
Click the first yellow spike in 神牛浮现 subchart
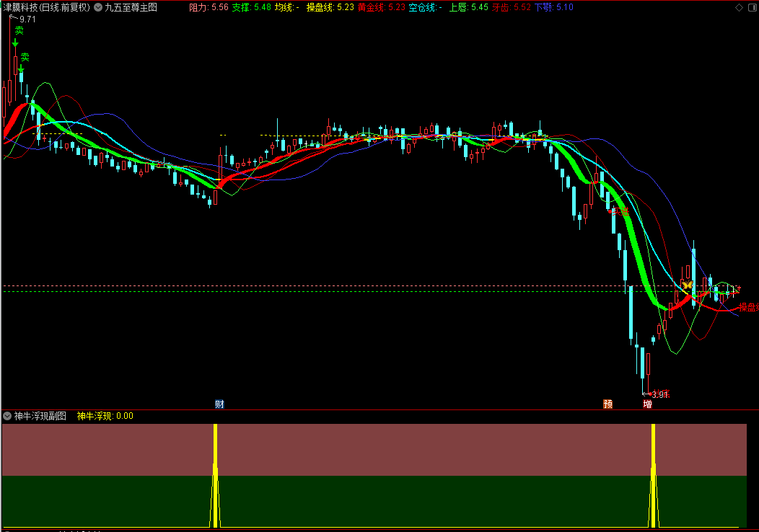(x=216, y=476)
